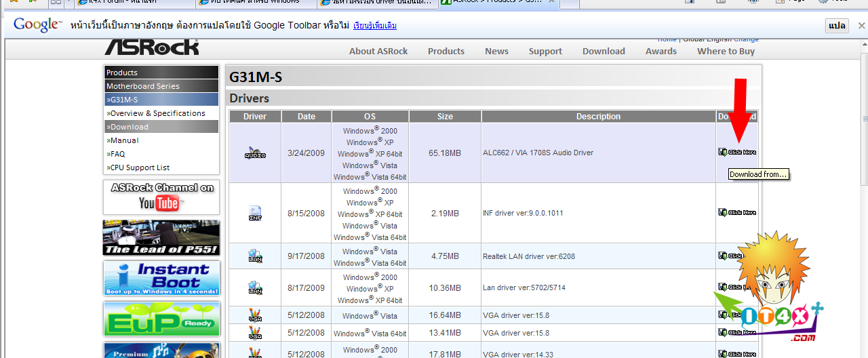This screenshot has height=358, width=868.
Task: Go to News in the top navigation
Action: pyautogui.click(x=496, y=52)
